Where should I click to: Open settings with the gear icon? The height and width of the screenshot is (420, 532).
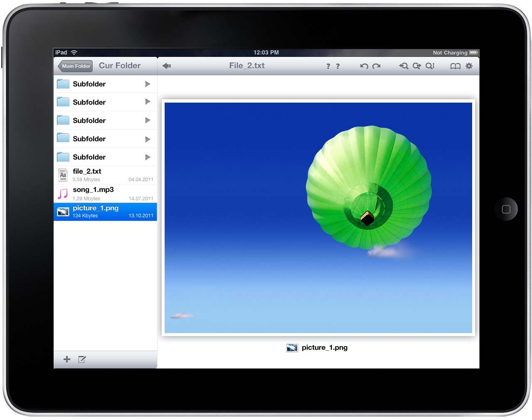[x=469, y=66]
